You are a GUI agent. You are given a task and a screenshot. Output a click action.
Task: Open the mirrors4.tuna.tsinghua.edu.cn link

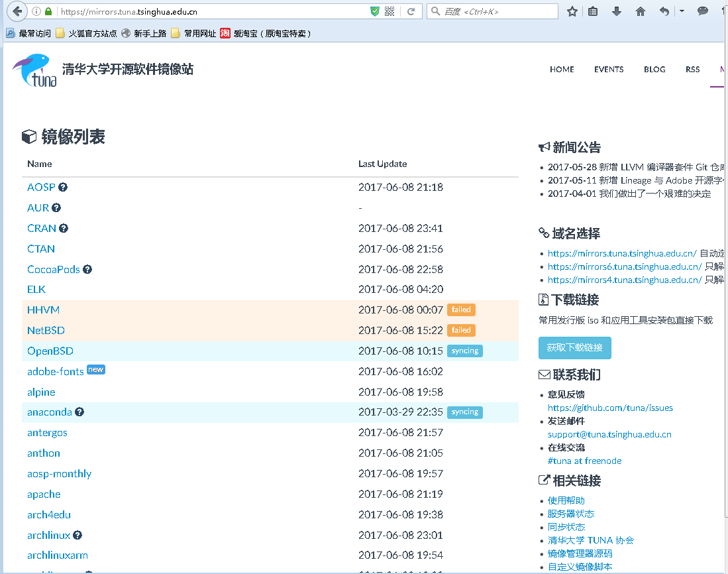[x=625, y=280]
